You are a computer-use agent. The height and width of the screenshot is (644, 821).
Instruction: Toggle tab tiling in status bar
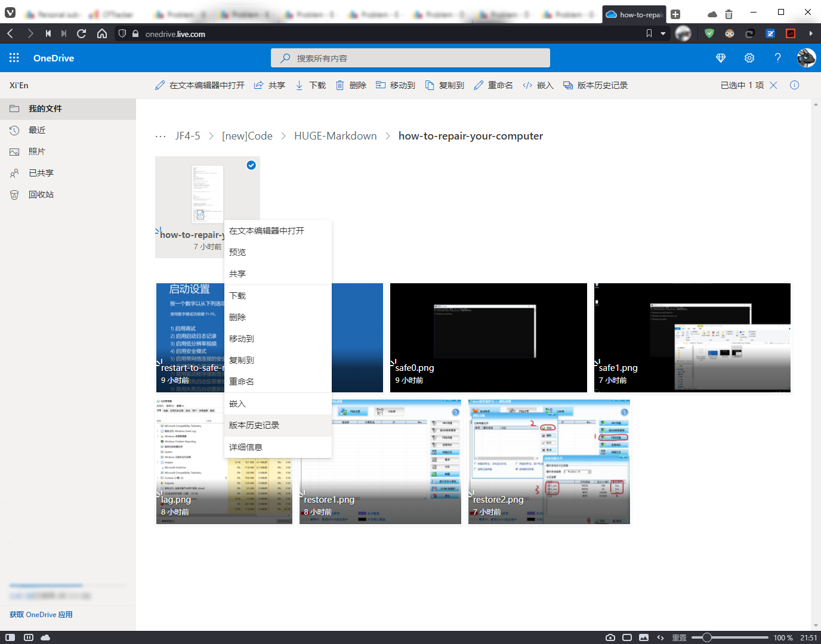[29, 637]
